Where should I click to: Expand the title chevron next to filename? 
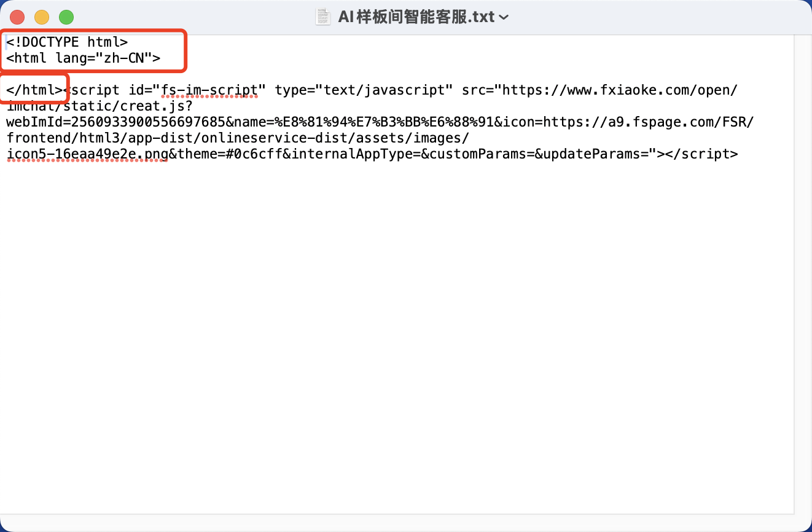pyautogui.click(x=504, y=17)
